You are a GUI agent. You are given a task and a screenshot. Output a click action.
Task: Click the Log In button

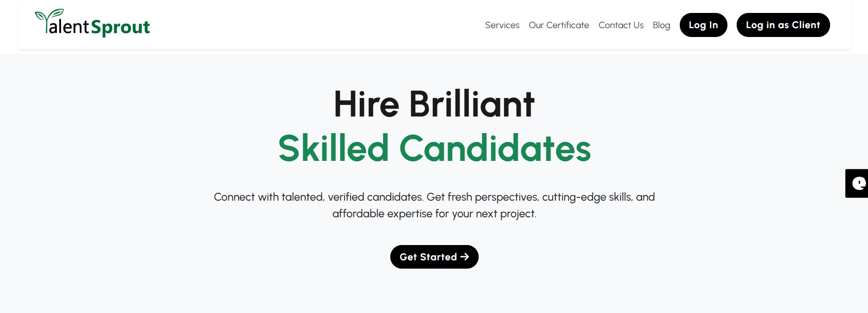[x=703, y=25]
